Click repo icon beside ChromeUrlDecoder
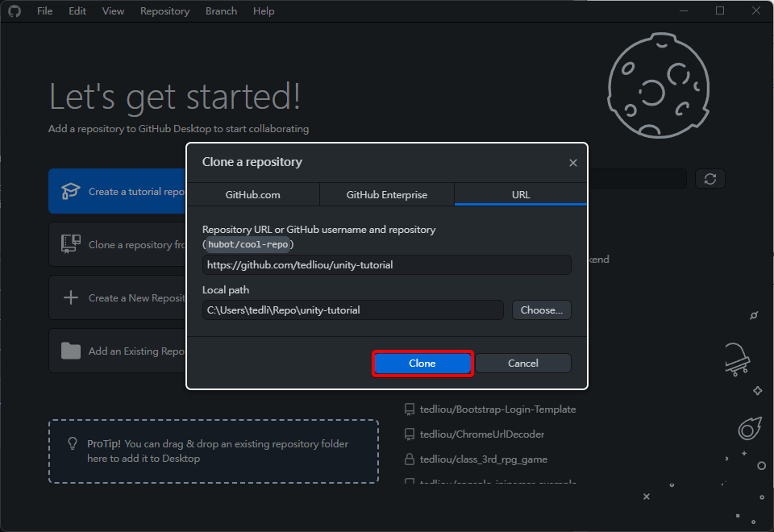The width and height of the screenshot is (774, 532). [x=410, y=434]
